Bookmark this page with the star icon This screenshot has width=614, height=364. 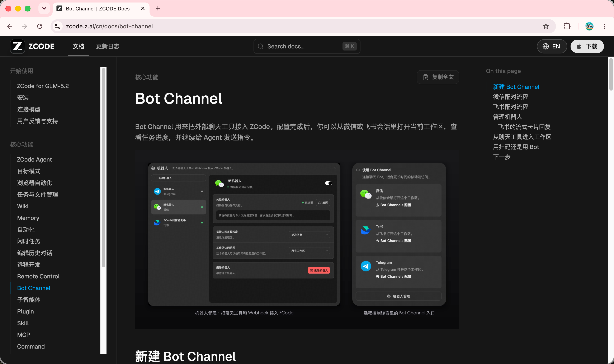pyautogui.click(x=546, y=26)
